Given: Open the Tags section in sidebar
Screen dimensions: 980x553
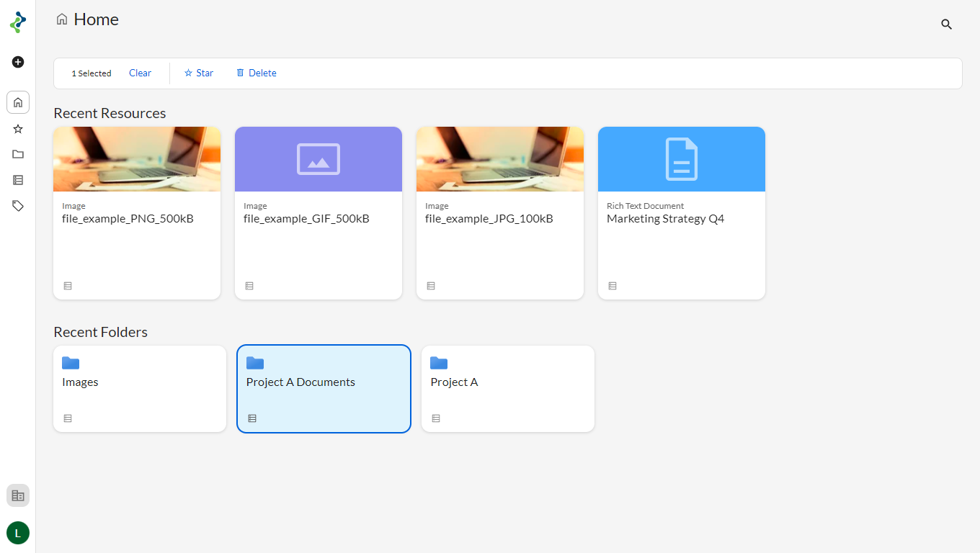Looking at the screenshot, I should 18,206.
